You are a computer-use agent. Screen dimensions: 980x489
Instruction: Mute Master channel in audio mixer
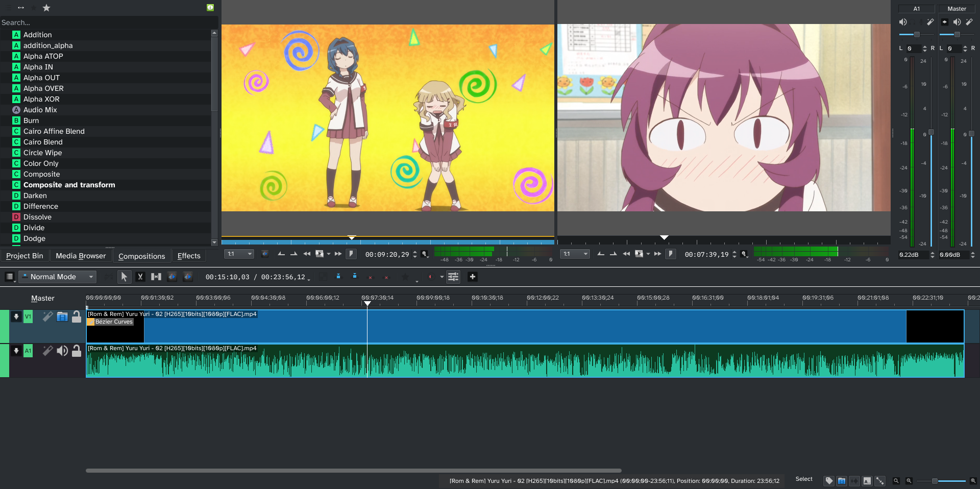[957, 22]
